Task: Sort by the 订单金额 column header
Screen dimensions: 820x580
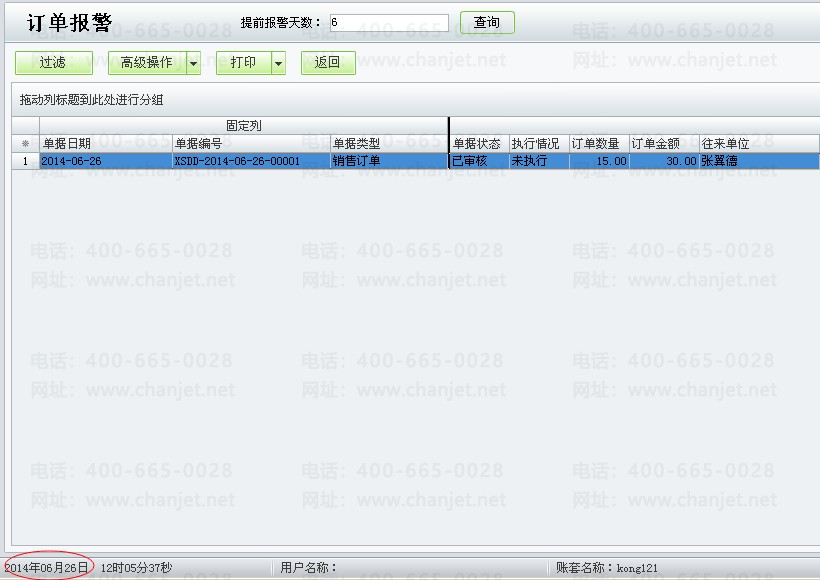Action: pyautogui.click(x=663, y=143)
